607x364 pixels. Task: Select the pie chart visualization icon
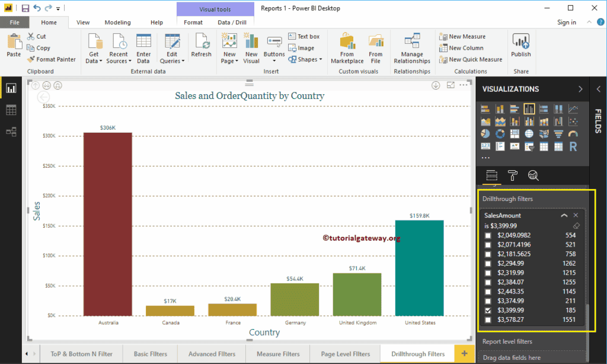click(485, 133)
